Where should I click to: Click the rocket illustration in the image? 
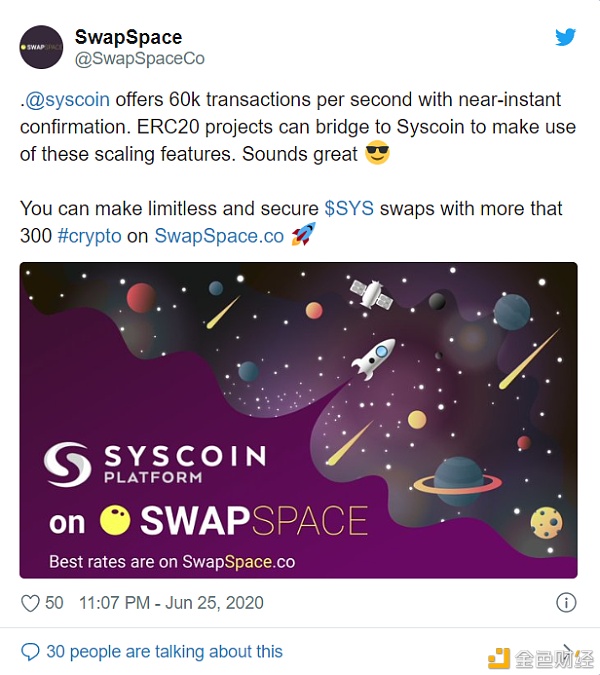click(x=372, y=359)
